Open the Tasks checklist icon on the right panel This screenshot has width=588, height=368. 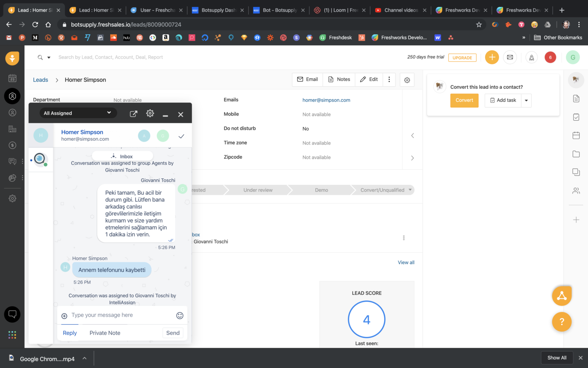576,117
